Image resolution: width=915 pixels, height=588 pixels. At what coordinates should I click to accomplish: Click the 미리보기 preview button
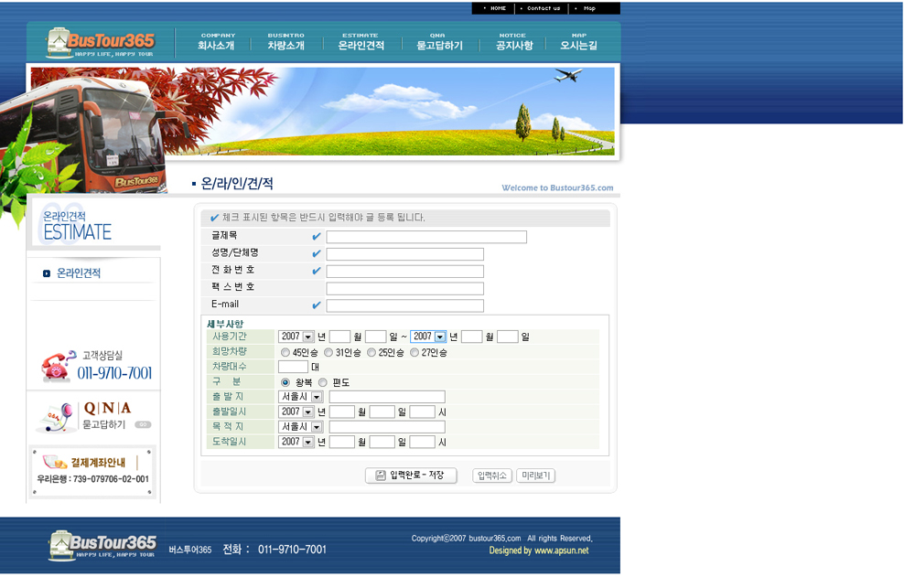pyautogui.click(x=535, y=476)
